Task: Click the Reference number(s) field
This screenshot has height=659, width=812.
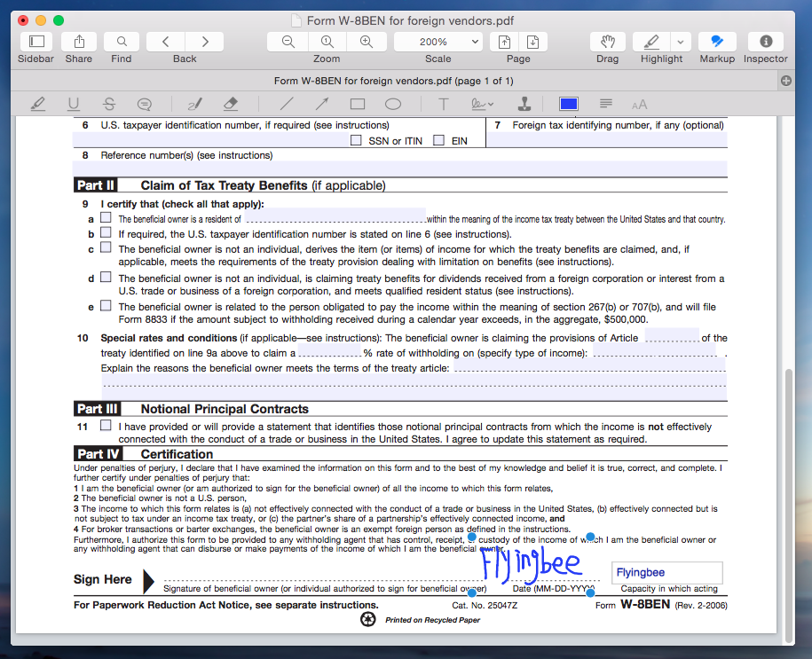Action: click(399, 169)
